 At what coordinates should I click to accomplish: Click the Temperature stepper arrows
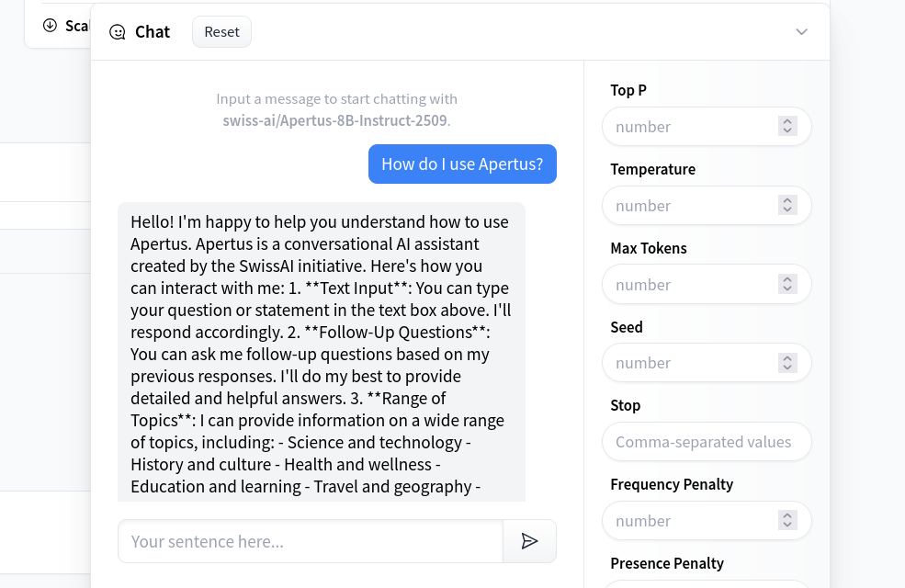click(787, 206)
